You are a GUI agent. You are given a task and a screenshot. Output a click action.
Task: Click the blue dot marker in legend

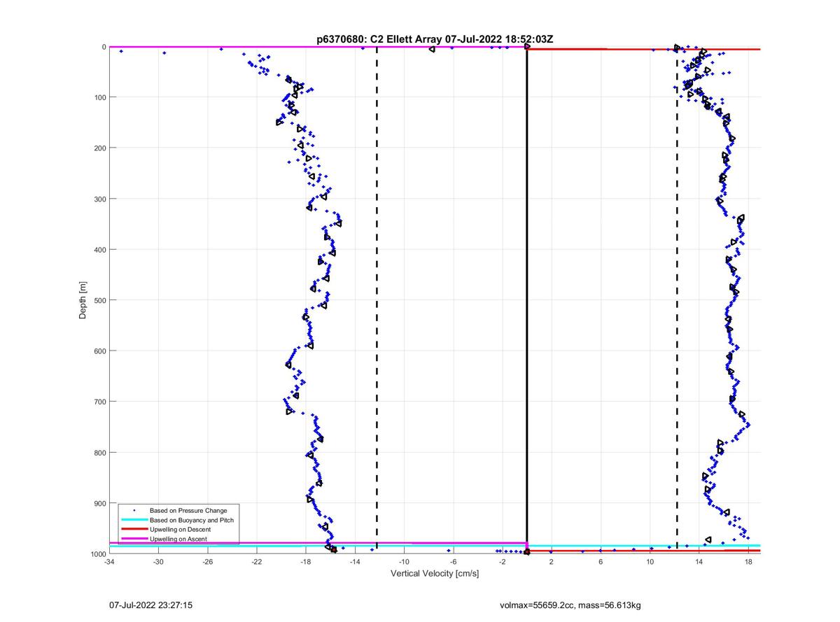click(134, 511)
